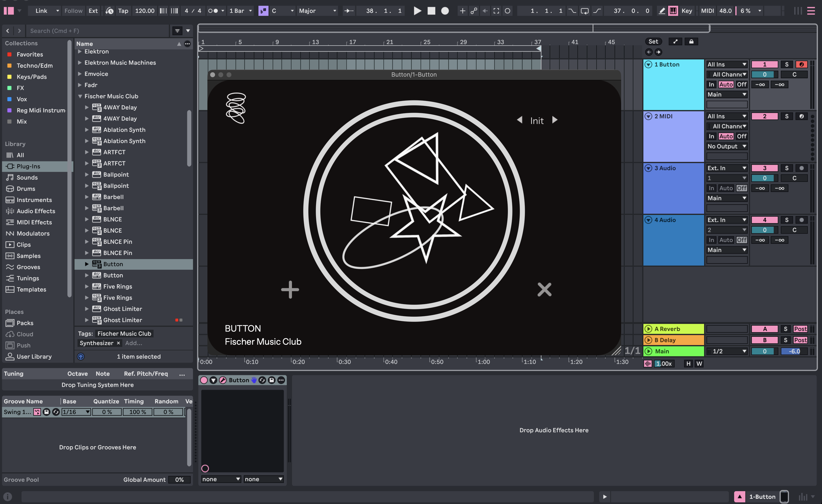
Task: Open 2 MIDI No Output dropdown
Action: click(727, 146)
